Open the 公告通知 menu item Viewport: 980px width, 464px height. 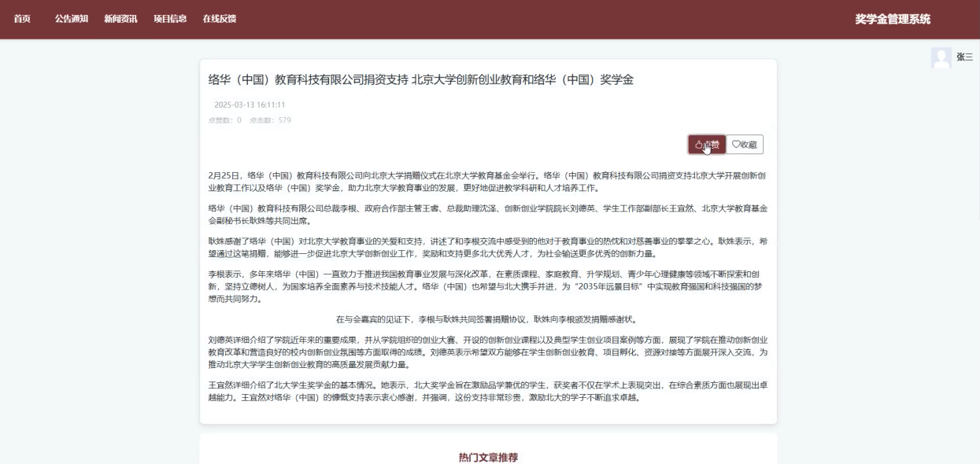[72, 19]
